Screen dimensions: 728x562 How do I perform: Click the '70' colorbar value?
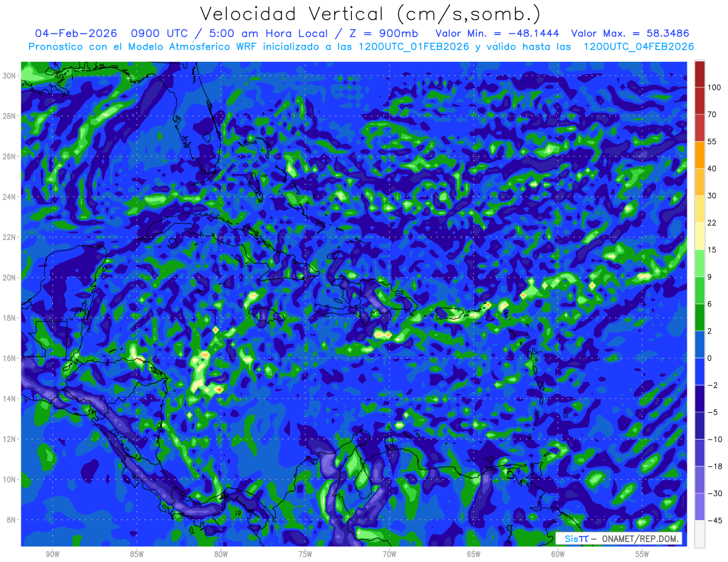coord(712,115)
